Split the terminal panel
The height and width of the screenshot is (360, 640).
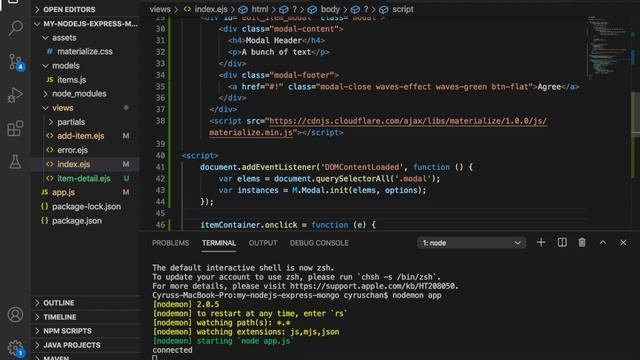pos(562,242)
